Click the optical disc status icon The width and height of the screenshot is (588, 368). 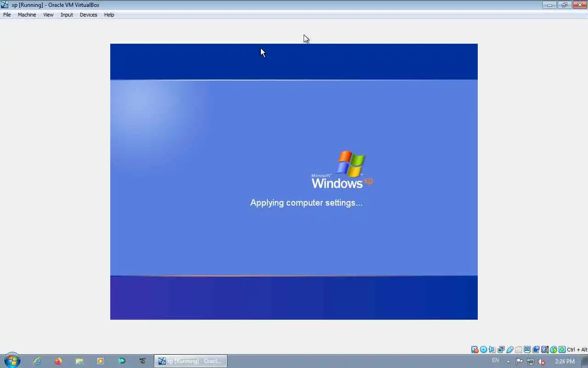click(483, 350)
